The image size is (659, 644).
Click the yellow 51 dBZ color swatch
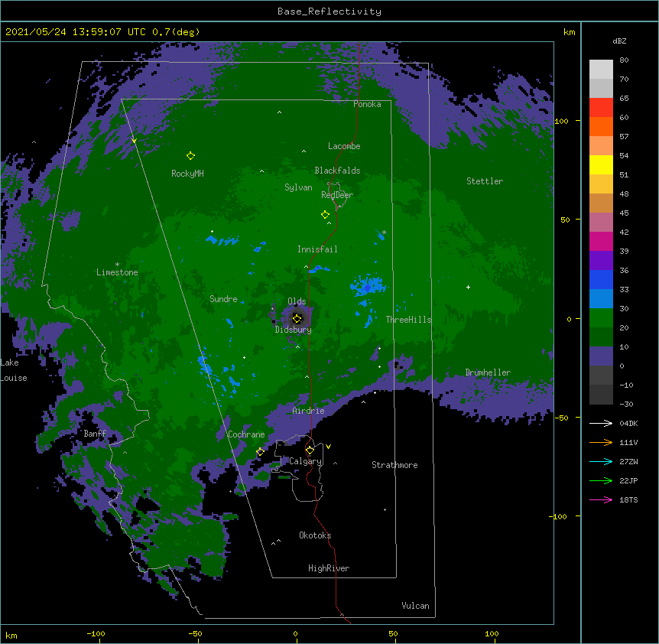click(x=601, y=164)
